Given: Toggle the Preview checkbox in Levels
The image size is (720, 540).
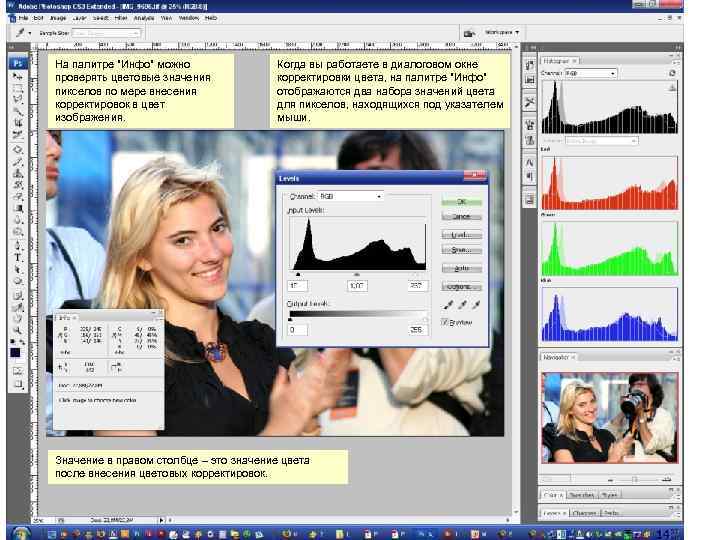Looking at the screenshot, I should 444,322.
